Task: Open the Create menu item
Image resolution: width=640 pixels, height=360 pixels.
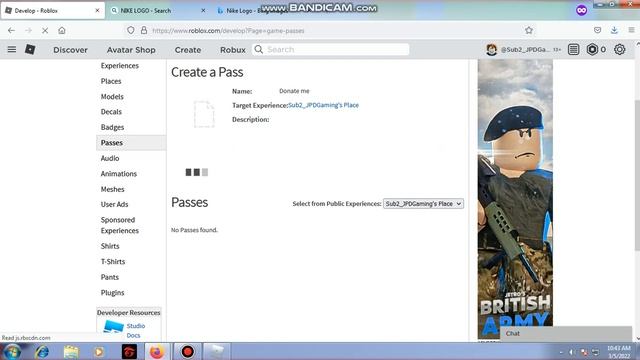Action: tap(188, 50)
